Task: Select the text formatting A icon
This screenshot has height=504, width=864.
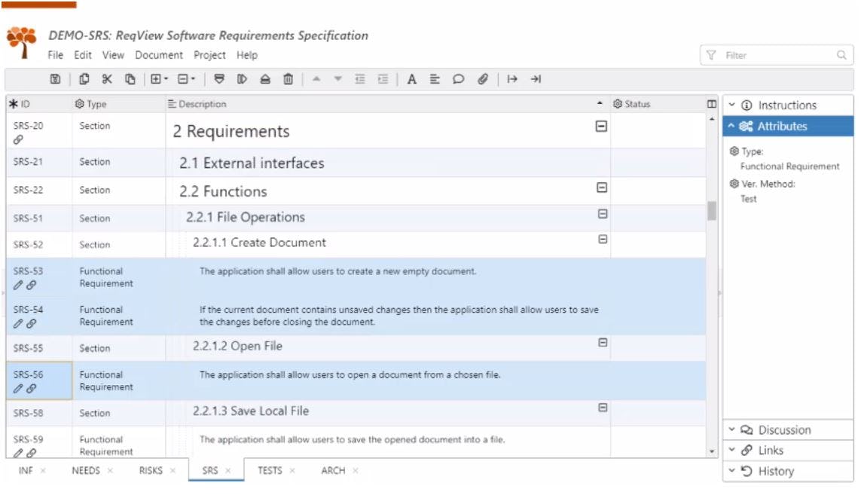Action: (x=412, y=78)
